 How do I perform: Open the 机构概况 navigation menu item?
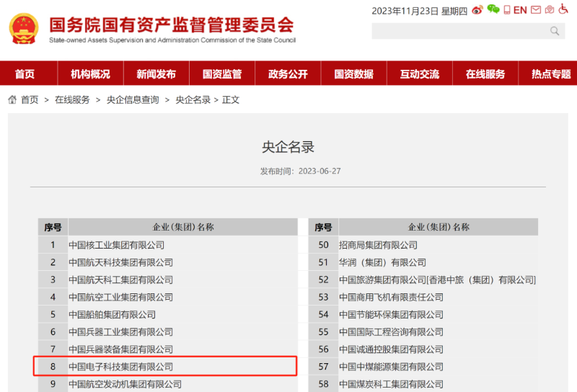(x=91, y=74)
